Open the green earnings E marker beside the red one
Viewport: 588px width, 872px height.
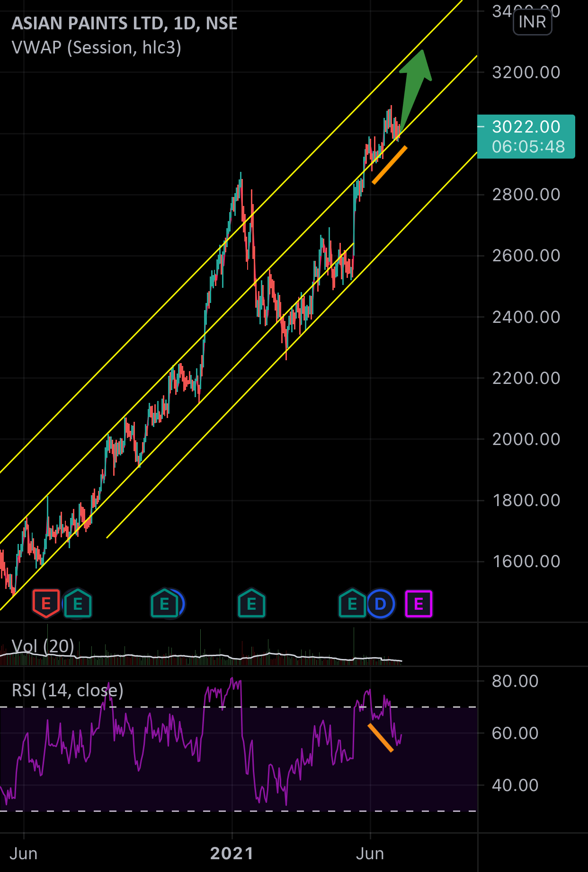click(x=78, y=603)
